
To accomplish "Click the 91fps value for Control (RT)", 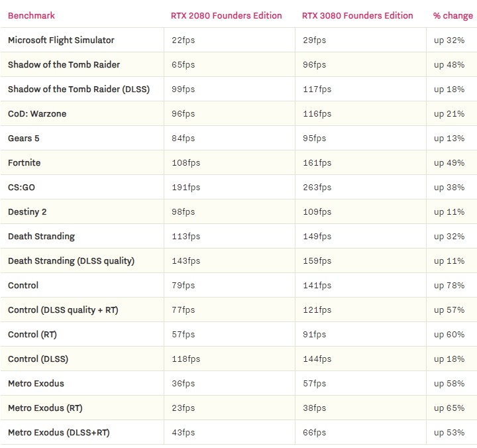I will (x=314, y=335).
